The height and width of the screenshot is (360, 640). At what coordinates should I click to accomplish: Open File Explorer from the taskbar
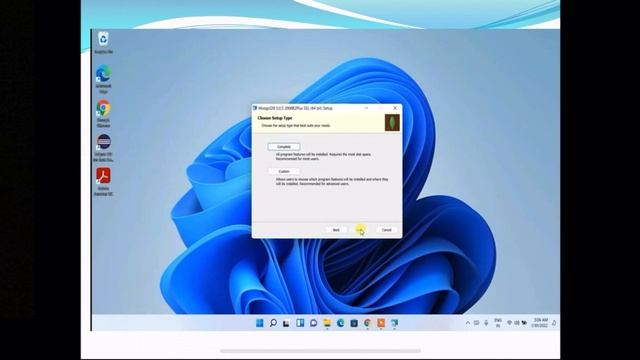pyautogui.click(x=327, y=323)
